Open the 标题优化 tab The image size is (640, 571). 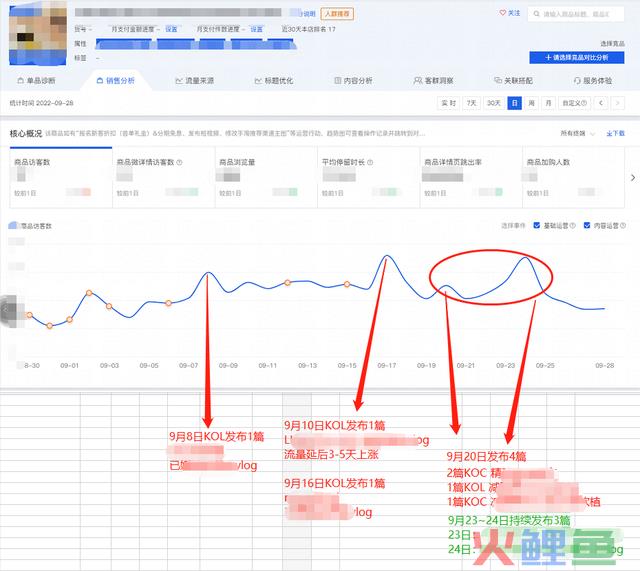pos(273,81)
